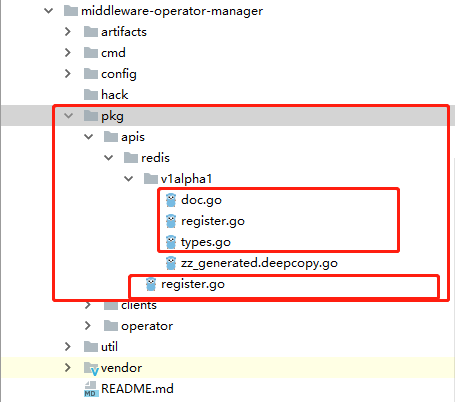Expand the util folder
The height and width of the screenshot is (402, 455).
point(68,347)
